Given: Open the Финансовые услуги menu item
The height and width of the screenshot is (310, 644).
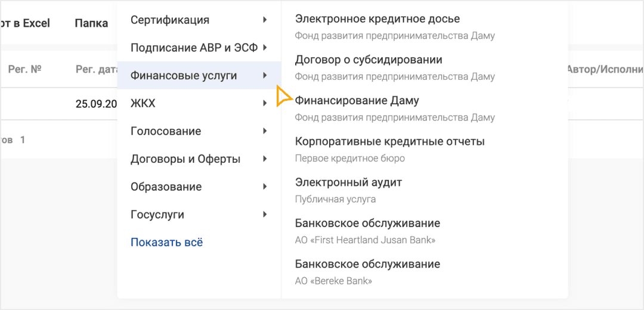Looking at the screenshot, I should pos(184,76).
